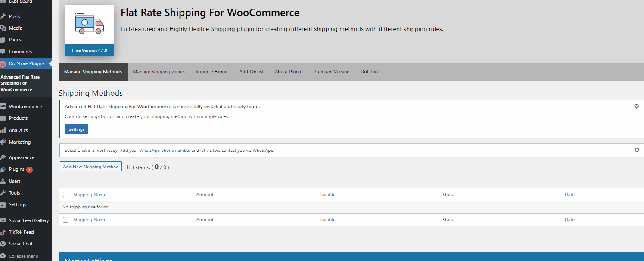644x261 pixels.
Task: Select Advanced Flat Rate Shipping For WooCommerce submenu
Action: click(20, 83)
